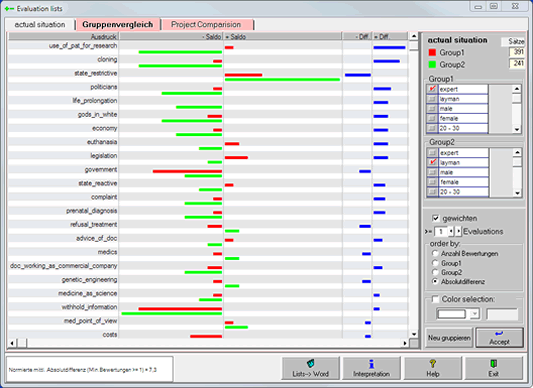Click the chart's horizontal scroll left arrow
533x388 pixels.
pyautogui.click(x=12, y=343)
